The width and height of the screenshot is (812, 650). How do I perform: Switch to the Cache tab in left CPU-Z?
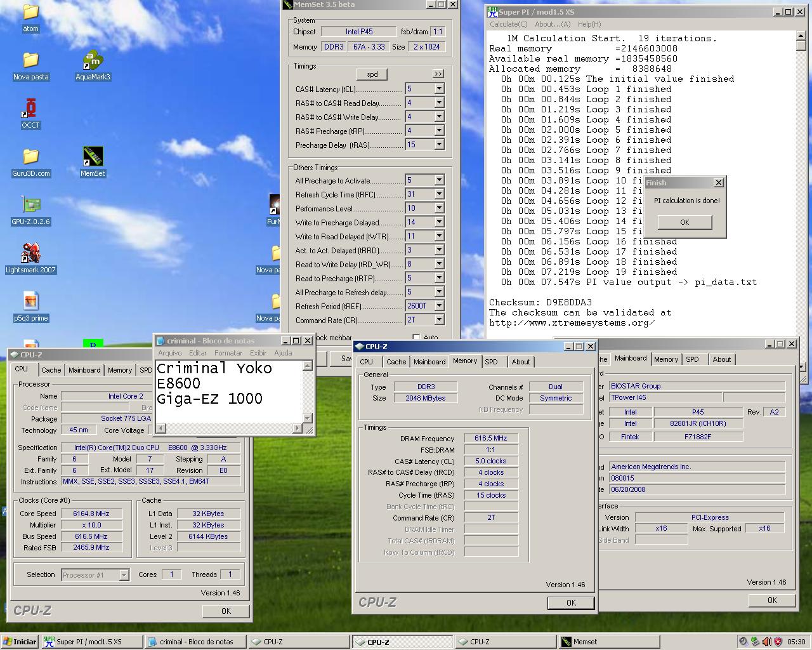51,370
